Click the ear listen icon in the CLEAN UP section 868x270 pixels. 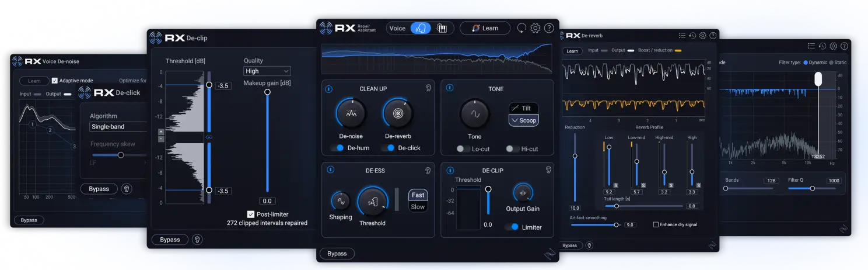tap(428, 88)
